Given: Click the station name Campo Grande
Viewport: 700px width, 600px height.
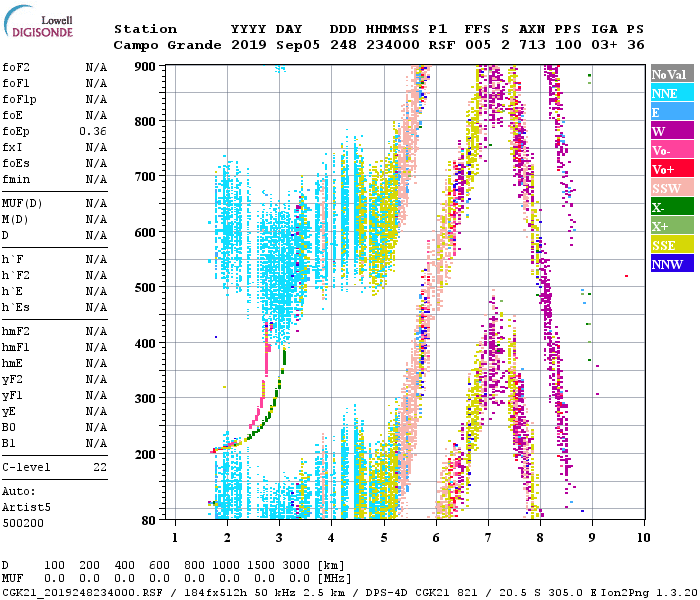Looking at the screenshot, I should 167,45.
